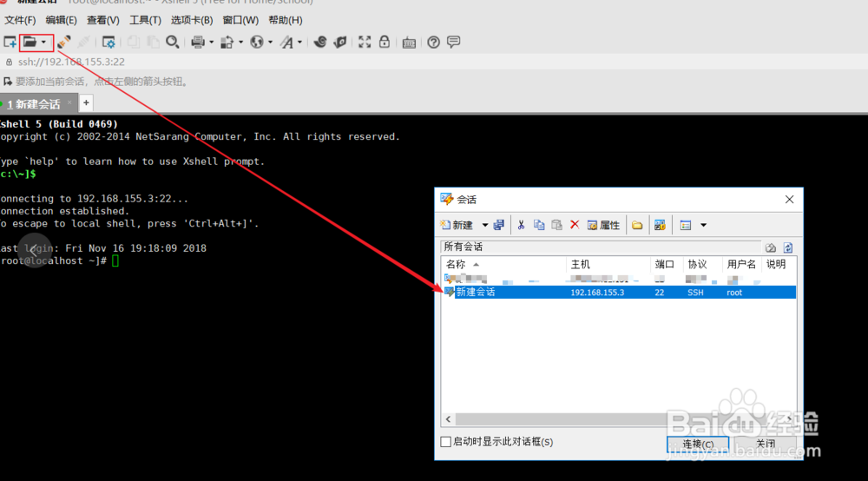Open the 文件(F) menu
This screenshot has width=868, height=481.
(x=20, y=21)
